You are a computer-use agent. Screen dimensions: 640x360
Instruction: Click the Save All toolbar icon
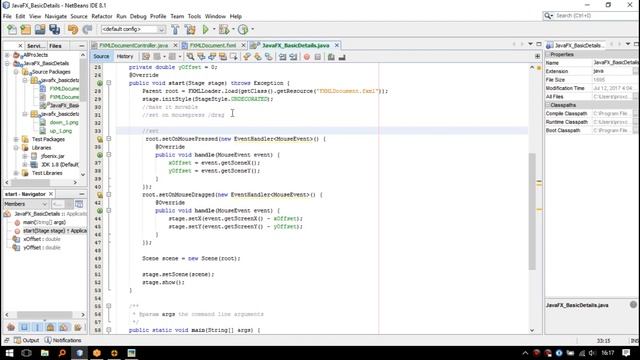(x=54, y=29)
